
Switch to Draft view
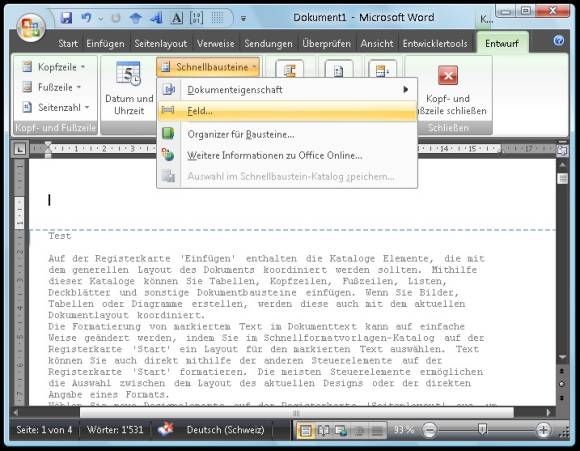coord(377,430)
